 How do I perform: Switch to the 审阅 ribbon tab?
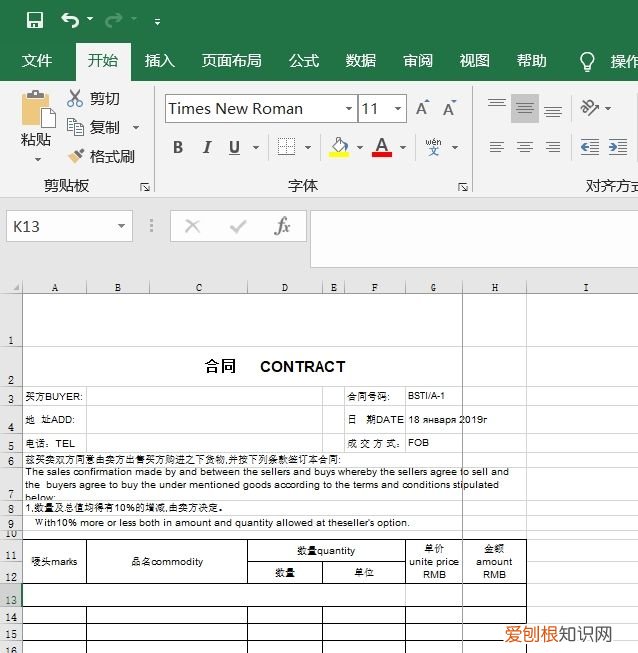pos(418,61)
